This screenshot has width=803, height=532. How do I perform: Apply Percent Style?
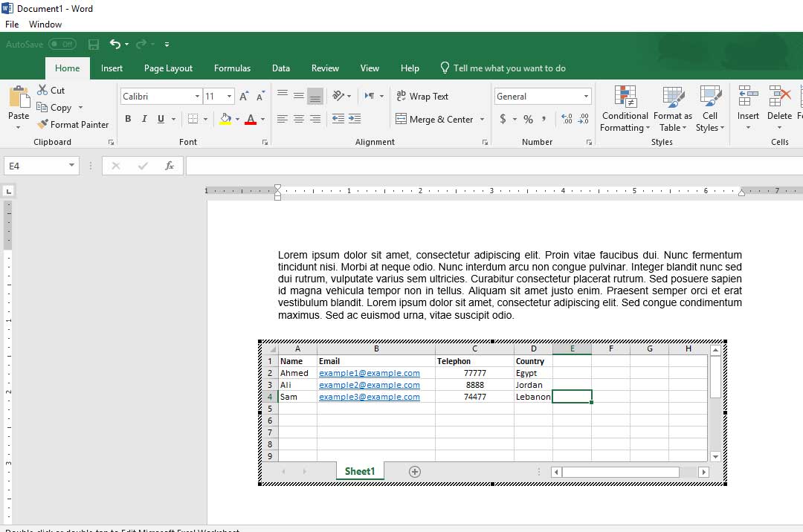529,119
